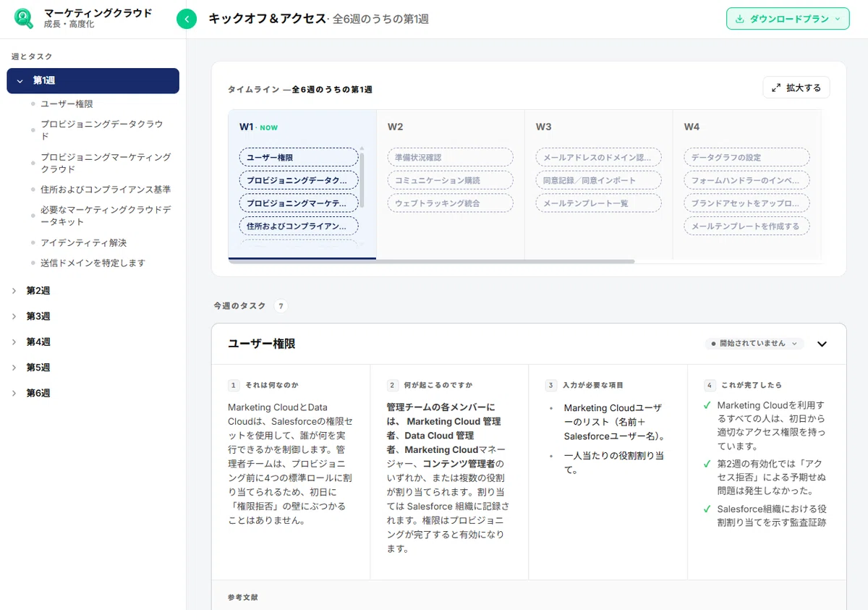
Task: Click メールテンプレートを作成する chip in W4
Action: (746, 226)
